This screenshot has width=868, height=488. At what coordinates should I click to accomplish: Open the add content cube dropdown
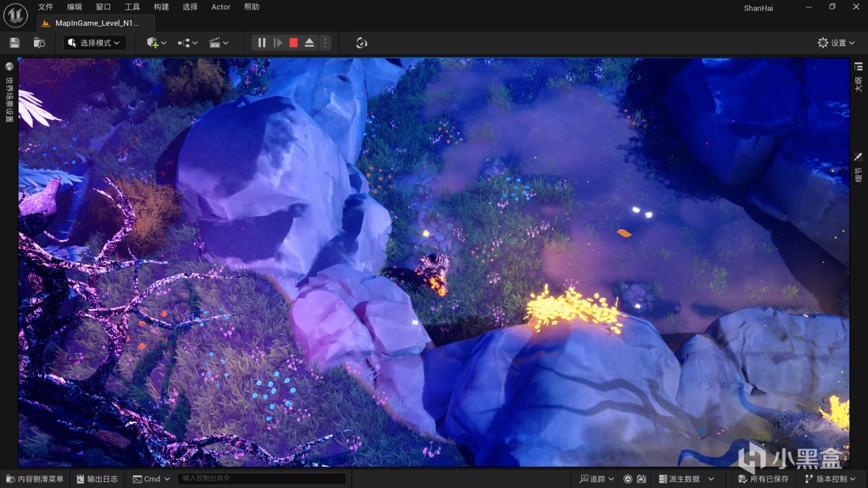[156, 43]
